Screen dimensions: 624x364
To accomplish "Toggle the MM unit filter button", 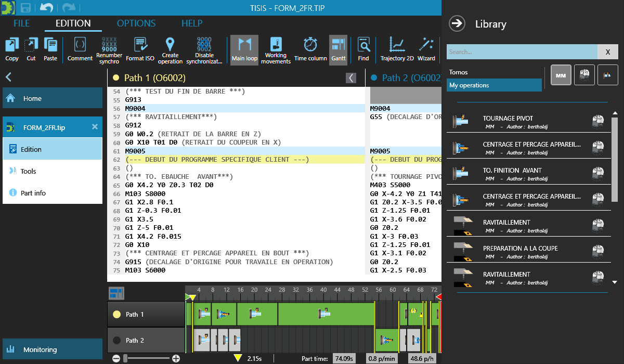I will point(561,75).
